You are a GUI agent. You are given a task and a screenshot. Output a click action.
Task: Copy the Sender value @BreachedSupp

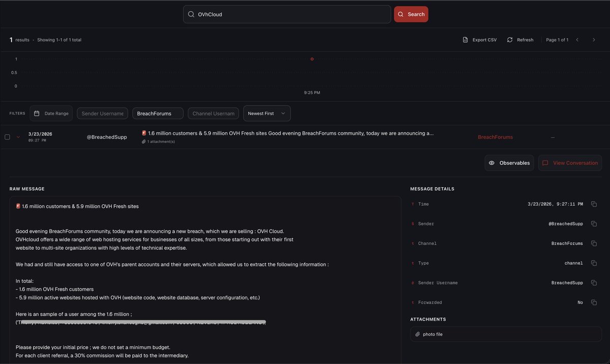(x=594, y=224)
